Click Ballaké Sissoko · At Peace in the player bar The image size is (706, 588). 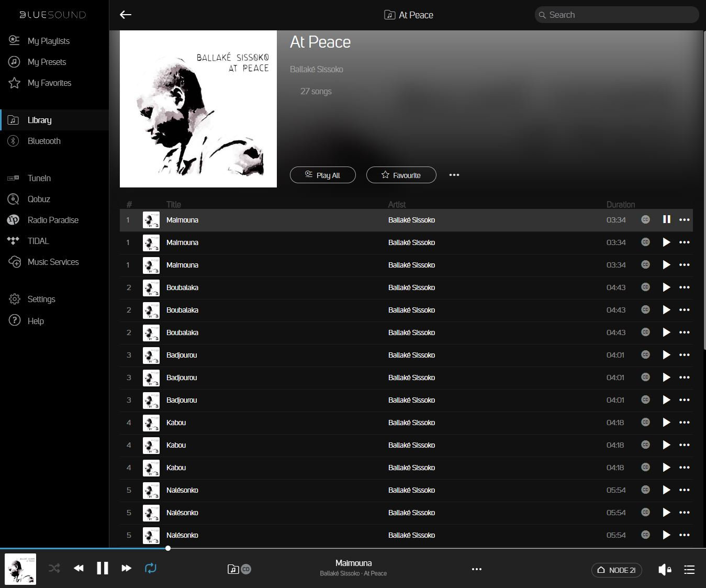coord(353,573)
